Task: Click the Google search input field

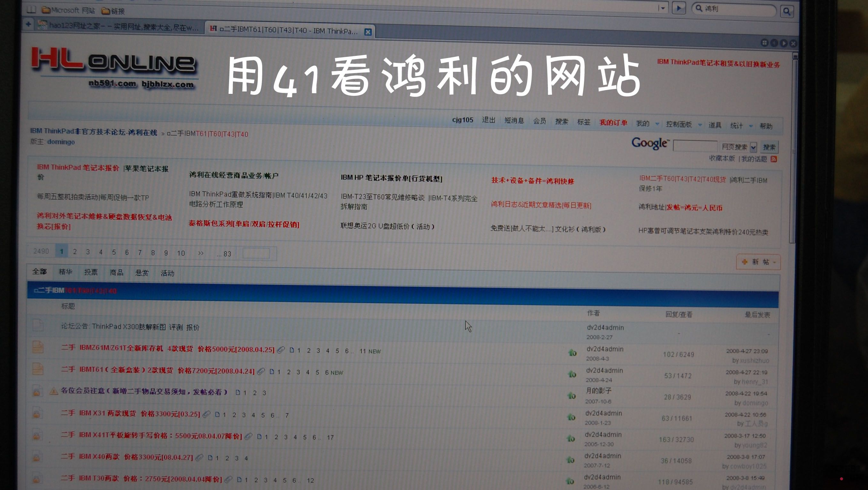Action: tap(695, 146)
